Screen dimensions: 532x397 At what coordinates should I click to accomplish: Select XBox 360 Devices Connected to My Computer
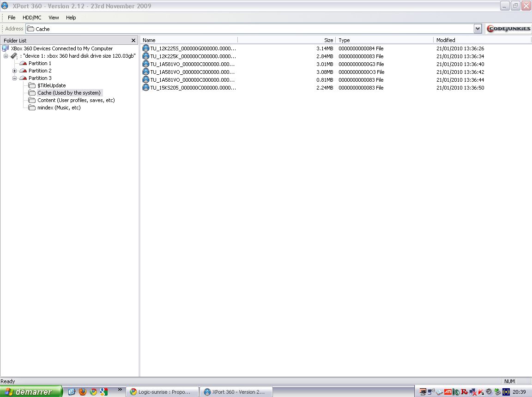tap(62, 48)
